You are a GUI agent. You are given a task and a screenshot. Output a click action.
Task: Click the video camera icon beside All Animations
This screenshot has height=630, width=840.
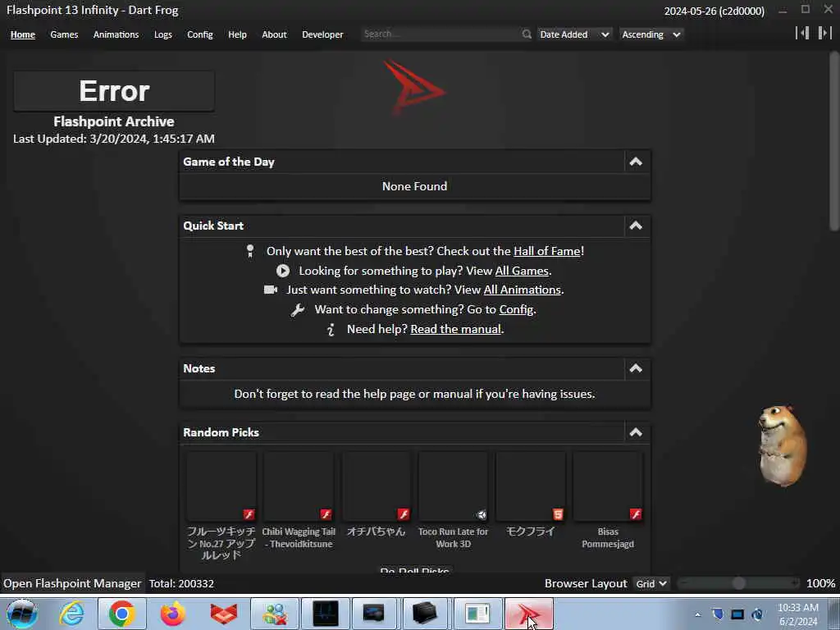[271, 290]
